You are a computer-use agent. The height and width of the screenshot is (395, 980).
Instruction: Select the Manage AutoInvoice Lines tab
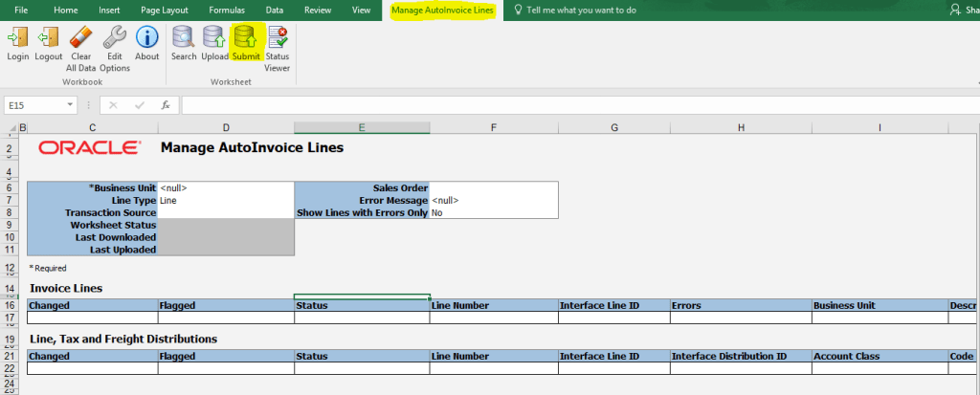443,10
